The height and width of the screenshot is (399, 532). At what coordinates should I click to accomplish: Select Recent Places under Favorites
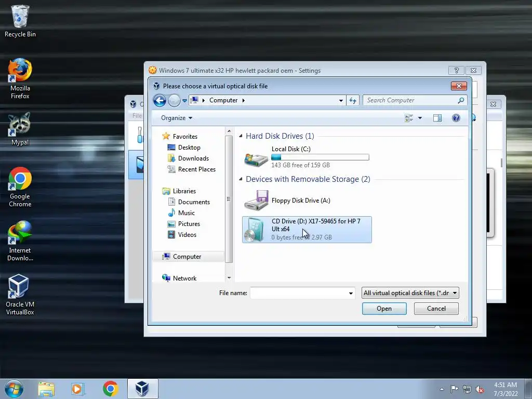191,169
